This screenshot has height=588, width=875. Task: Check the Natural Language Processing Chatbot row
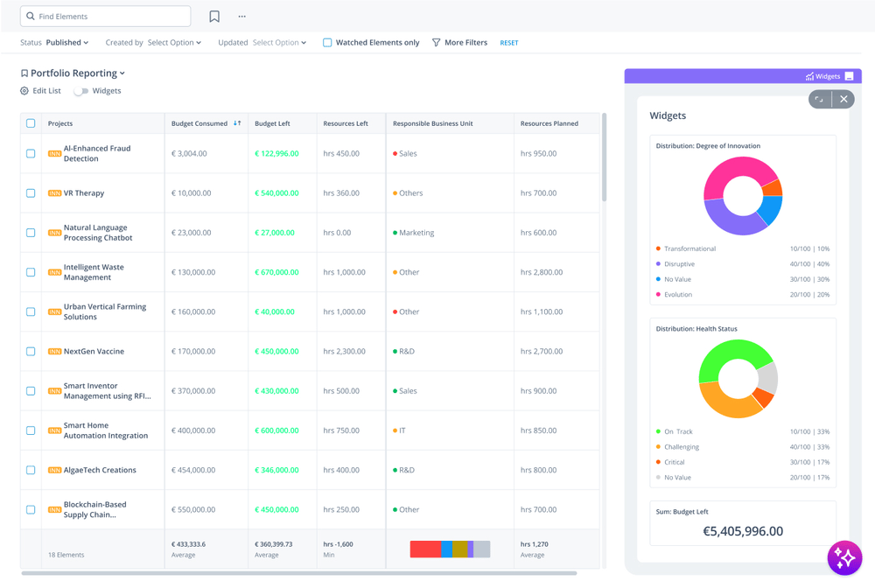(31, 233)
